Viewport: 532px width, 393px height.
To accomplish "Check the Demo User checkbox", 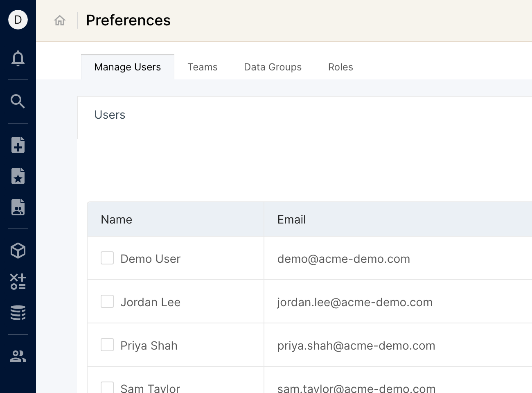I will click(x=107, y=258).
